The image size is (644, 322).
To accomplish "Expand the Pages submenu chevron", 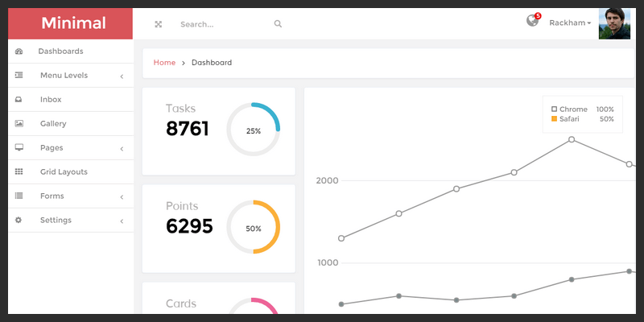I will click(122, 149).
